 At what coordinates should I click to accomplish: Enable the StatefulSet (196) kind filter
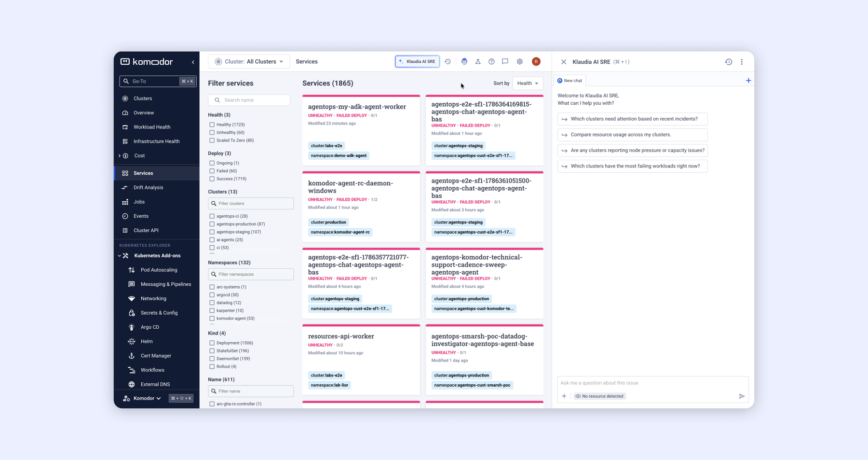point(212,351)
